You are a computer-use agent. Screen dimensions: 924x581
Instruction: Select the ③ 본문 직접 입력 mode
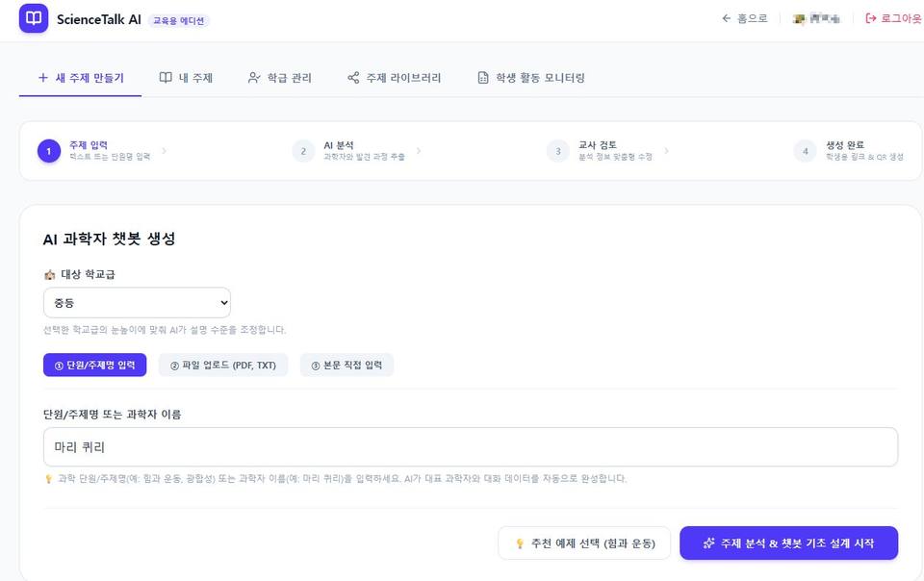point(346,365)
